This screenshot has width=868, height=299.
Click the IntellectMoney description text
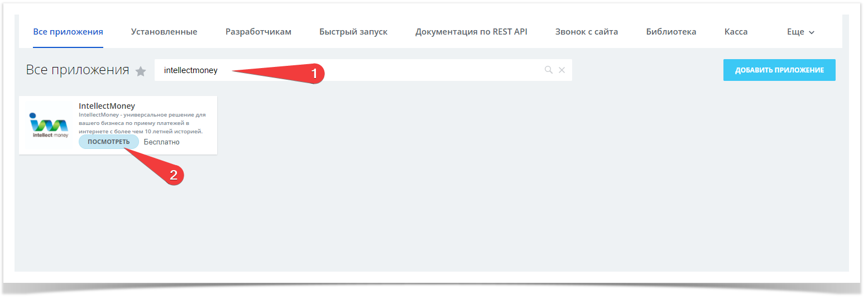pos(142,123)
